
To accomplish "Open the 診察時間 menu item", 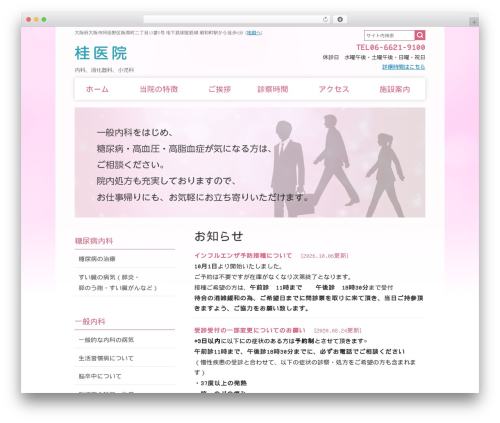I will point(273,89).
